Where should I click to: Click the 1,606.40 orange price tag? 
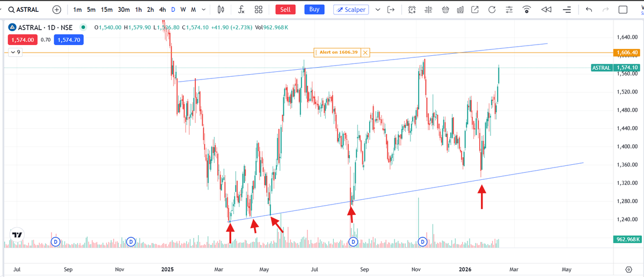pyautogui.click(x=626, y=53)
